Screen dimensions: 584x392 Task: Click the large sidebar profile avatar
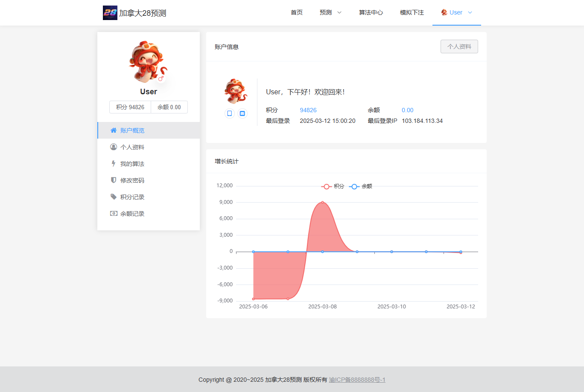(148, 62)
